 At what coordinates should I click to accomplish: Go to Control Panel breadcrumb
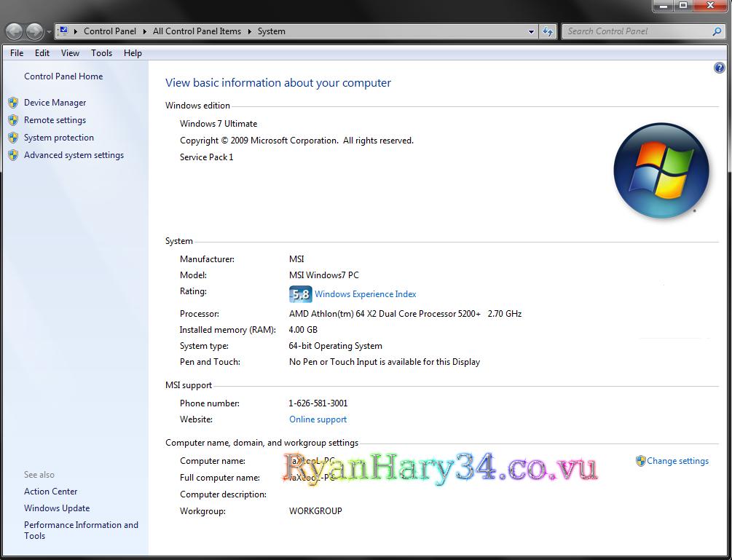click(110, 31)
